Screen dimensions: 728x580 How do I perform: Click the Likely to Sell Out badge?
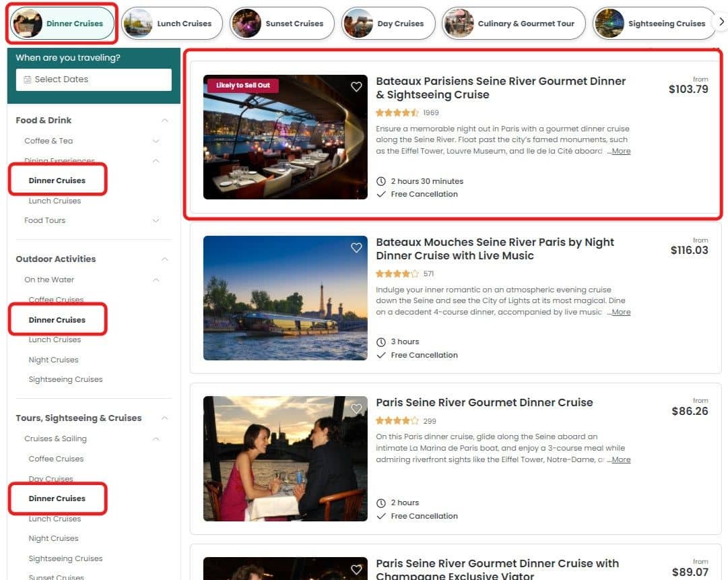point(243,86)
